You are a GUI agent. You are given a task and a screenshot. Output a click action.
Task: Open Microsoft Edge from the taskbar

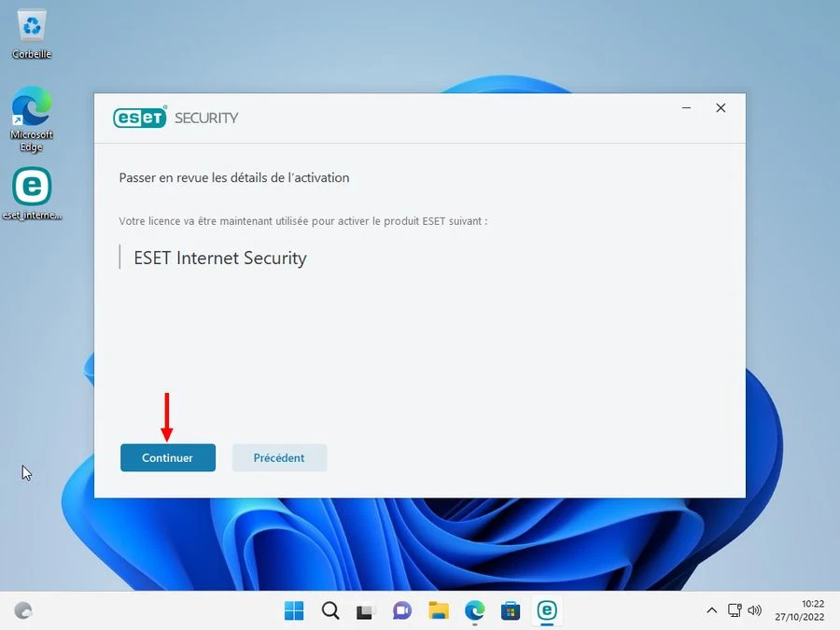tap(475, 610)
